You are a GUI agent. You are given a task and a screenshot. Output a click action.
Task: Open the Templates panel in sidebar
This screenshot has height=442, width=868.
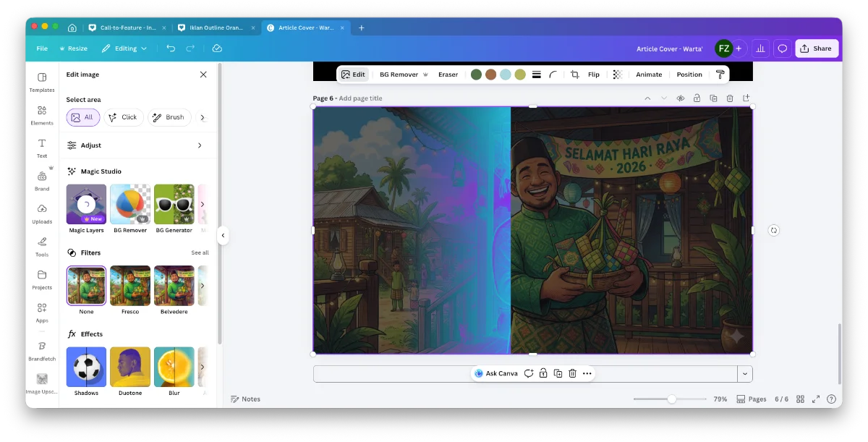[42, 82]
